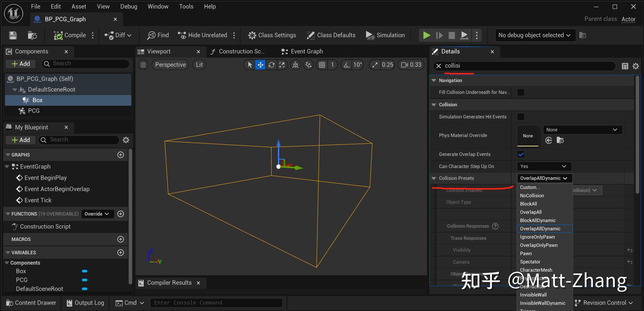Open the Details panel settings gear

tap(635, 66)
